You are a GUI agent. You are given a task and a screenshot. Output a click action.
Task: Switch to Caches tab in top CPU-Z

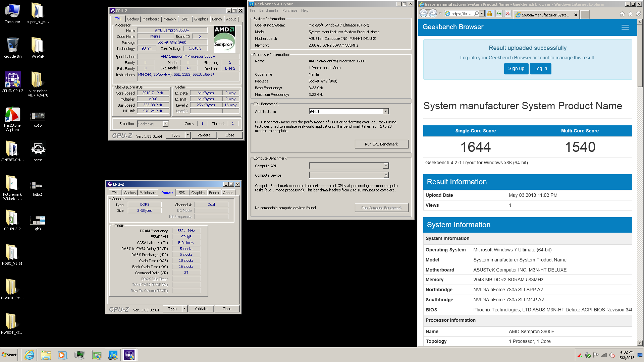point(132,19)
